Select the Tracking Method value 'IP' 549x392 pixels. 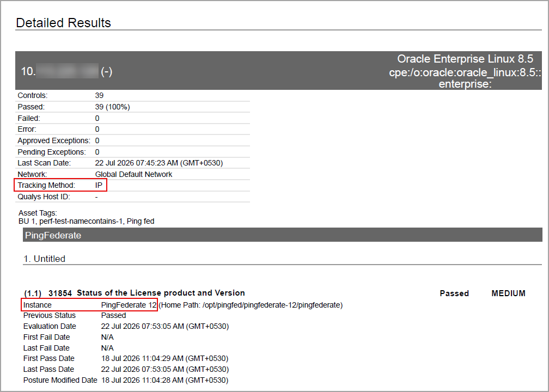coord(99,185)
